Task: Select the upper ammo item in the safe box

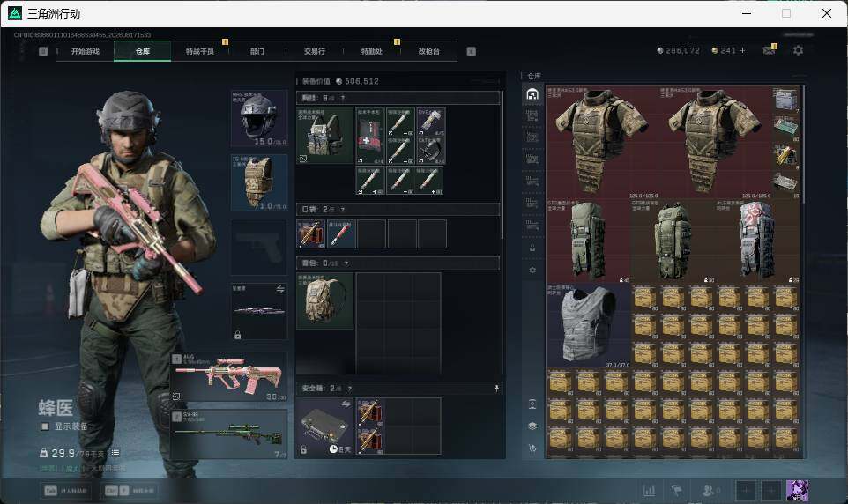Action: pyautogui.click(x=370, y=412)
